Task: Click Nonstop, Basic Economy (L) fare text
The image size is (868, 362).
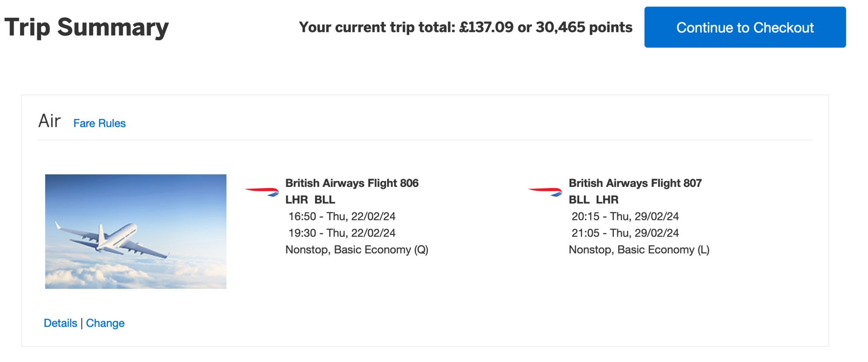Action: 639,250
